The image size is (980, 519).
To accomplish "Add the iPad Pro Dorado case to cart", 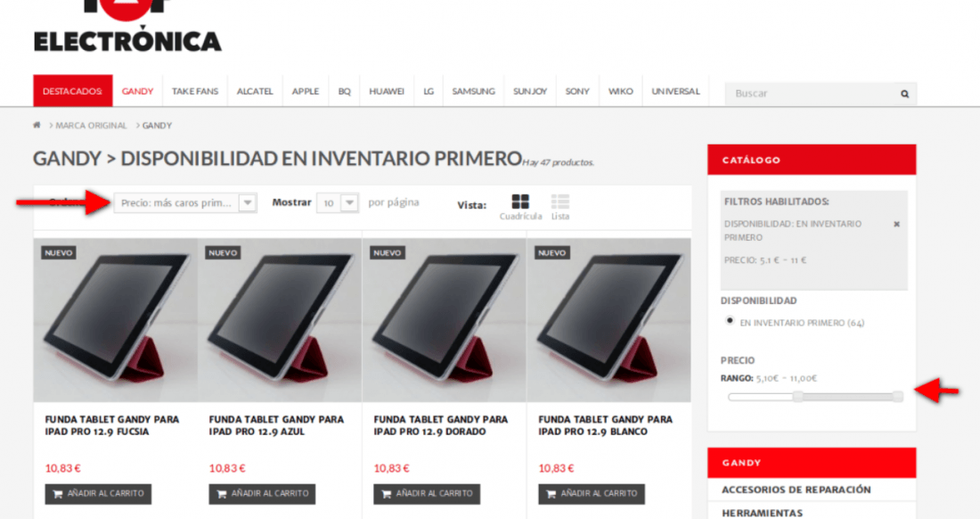I will click(x=427, y=493).
